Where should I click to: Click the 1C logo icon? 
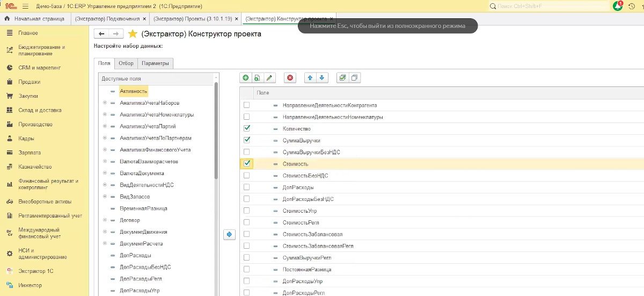click(10, 6)
